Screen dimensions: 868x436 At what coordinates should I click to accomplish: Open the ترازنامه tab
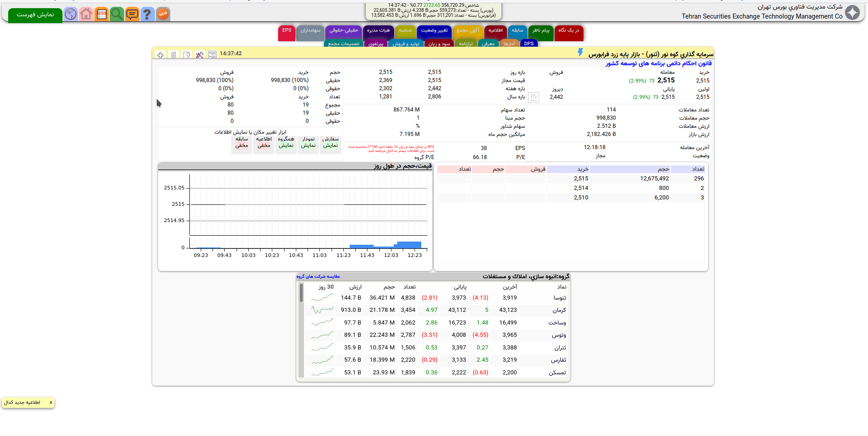click(466, 44)
